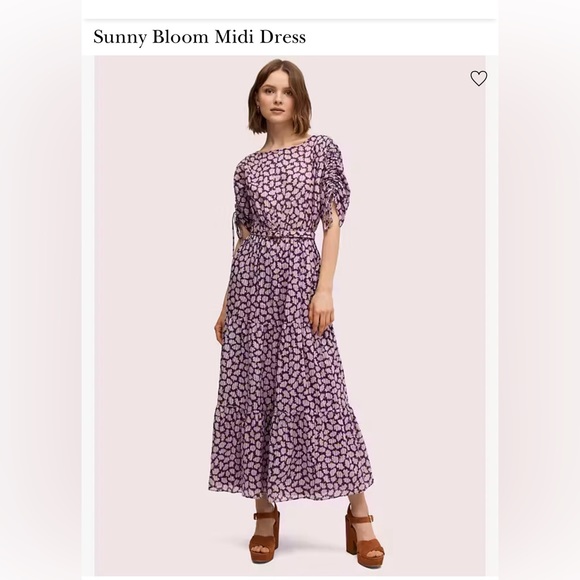Select the word "Dress" in the title
The image size is (580, 580).
(283, 37)
